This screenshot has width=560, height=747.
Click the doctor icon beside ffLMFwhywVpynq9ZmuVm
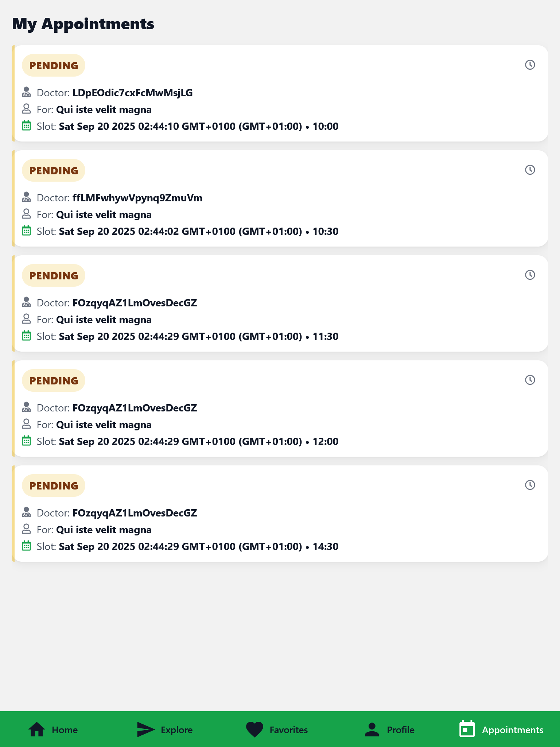[x=26, y=197]
